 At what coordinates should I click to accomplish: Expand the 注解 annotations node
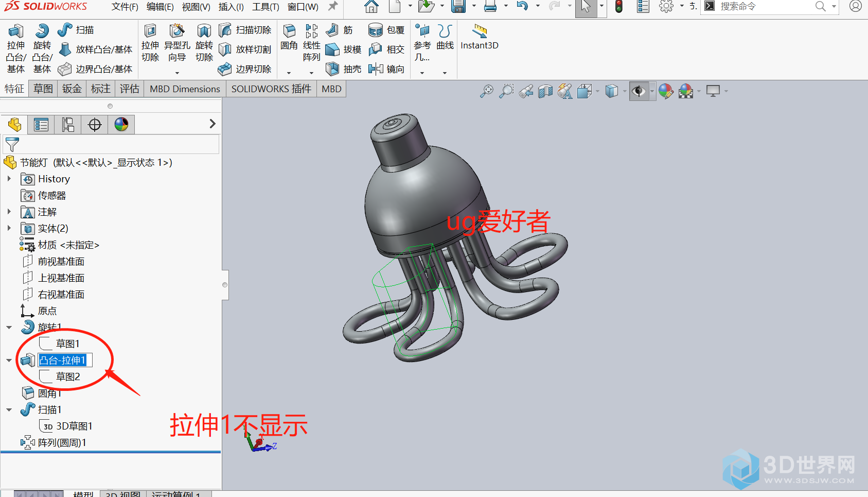[x=9, y=212]
